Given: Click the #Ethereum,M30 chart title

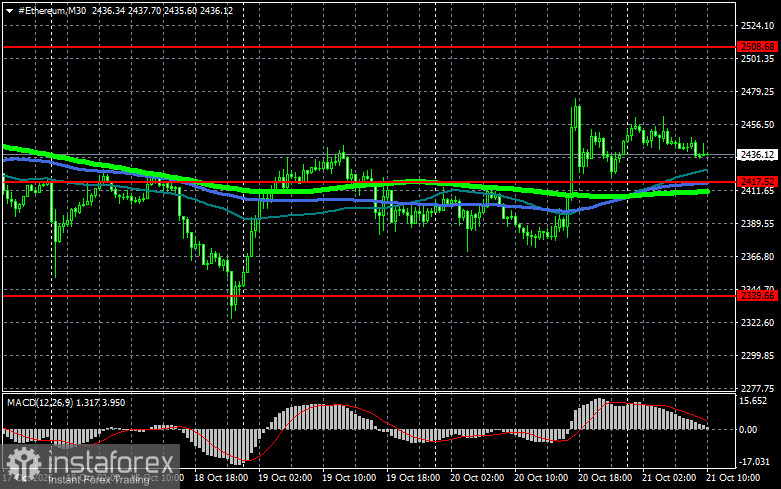Looking at the screenshot, I should click(52, 10).
